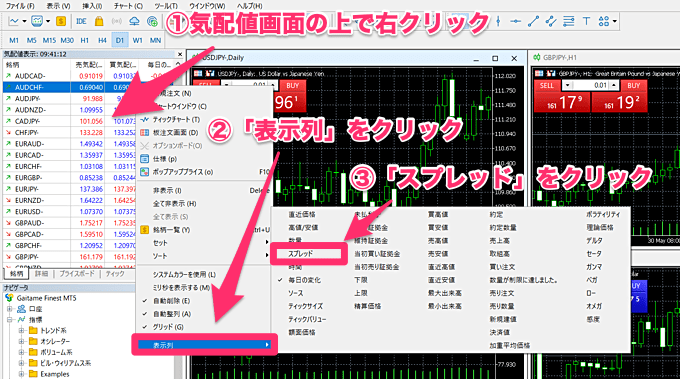Choose ボラティリティ in the columns submenu
680x379 pixels.
coord(603,214)
